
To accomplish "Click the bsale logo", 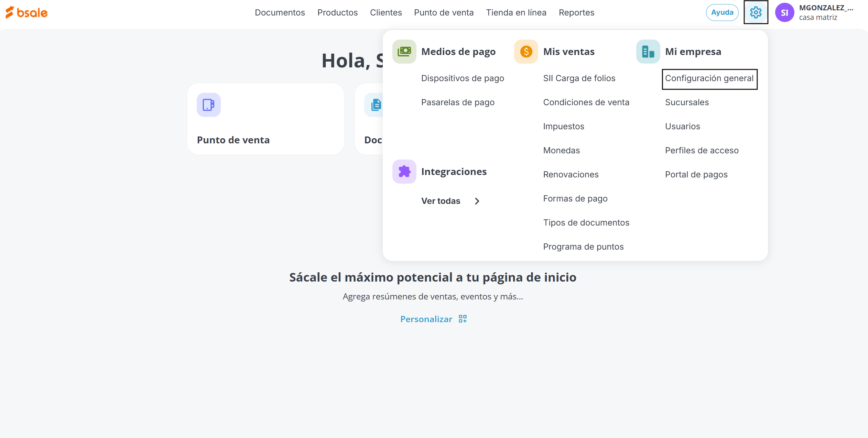I will coord(26,13).
